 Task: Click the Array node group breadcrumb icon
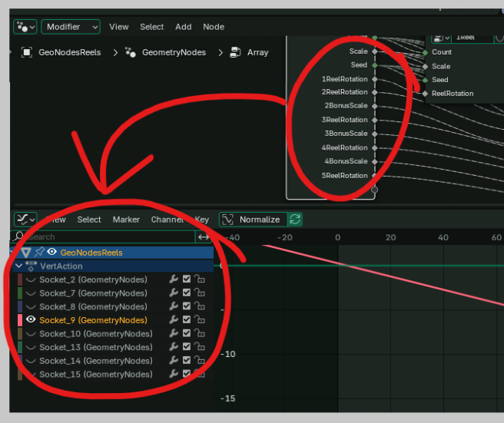pyautogui.click(x=235, y=52)
